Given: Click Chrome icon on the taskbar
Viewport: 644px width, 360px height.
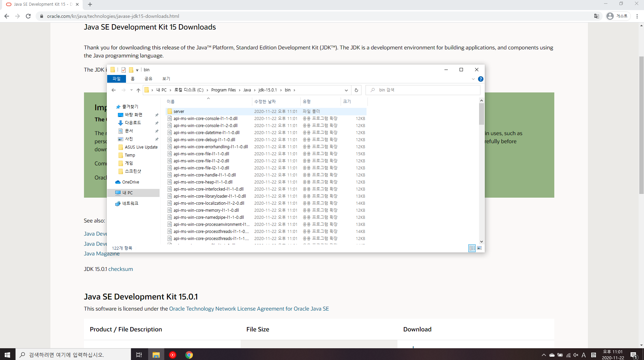Looking at the screenshot, I should (189, 355).
